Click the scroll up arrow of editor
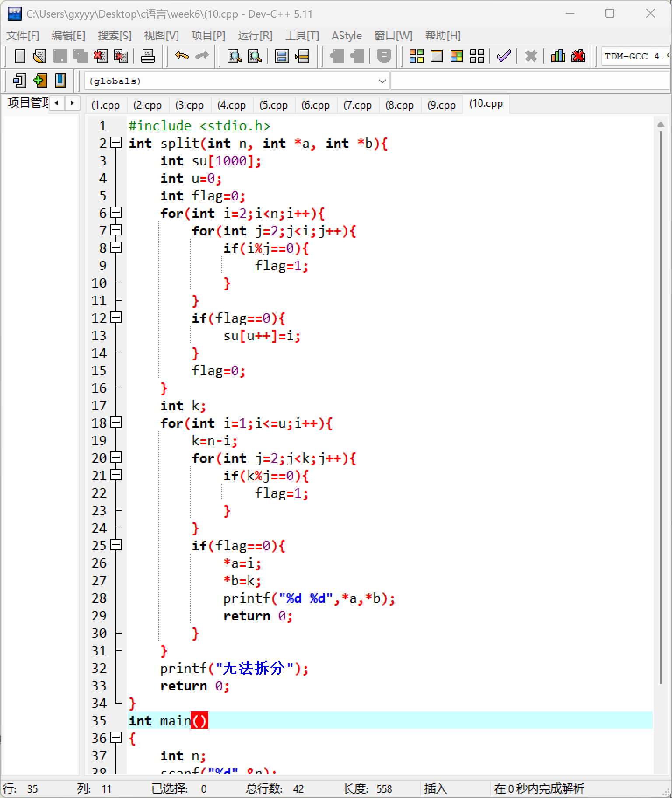 click(x=661, y=124)
